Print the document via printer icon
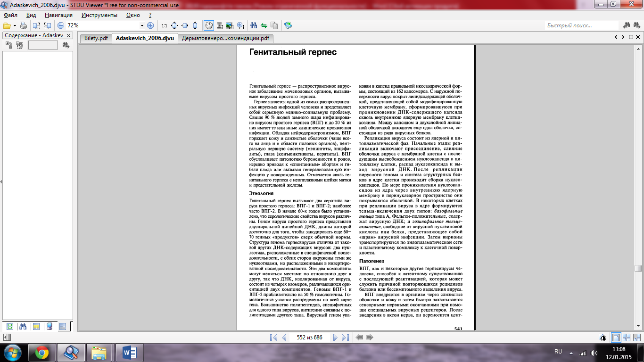 coord(23,25)
